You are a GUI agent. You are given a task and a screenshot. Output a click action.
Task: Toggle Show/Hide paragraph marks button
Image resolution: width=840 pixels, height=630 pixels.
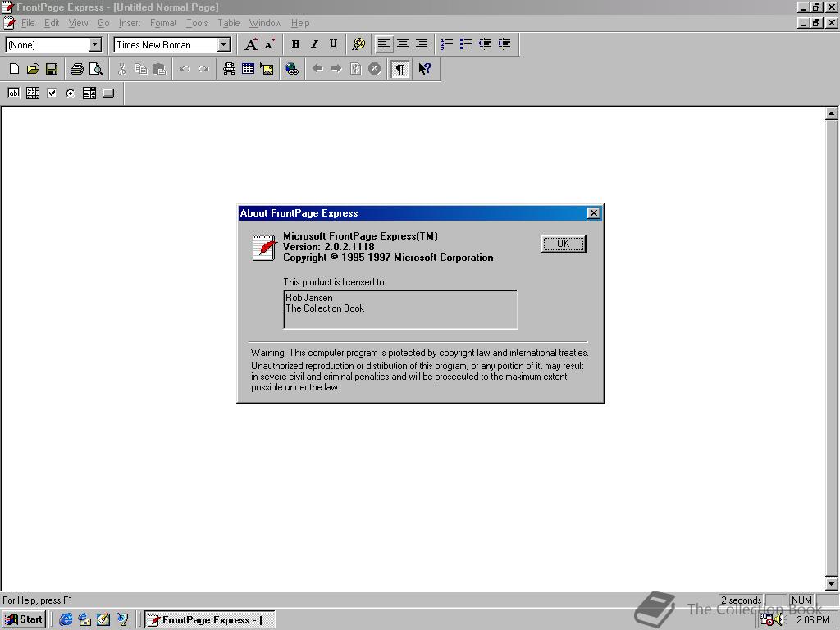pos(400,69)
